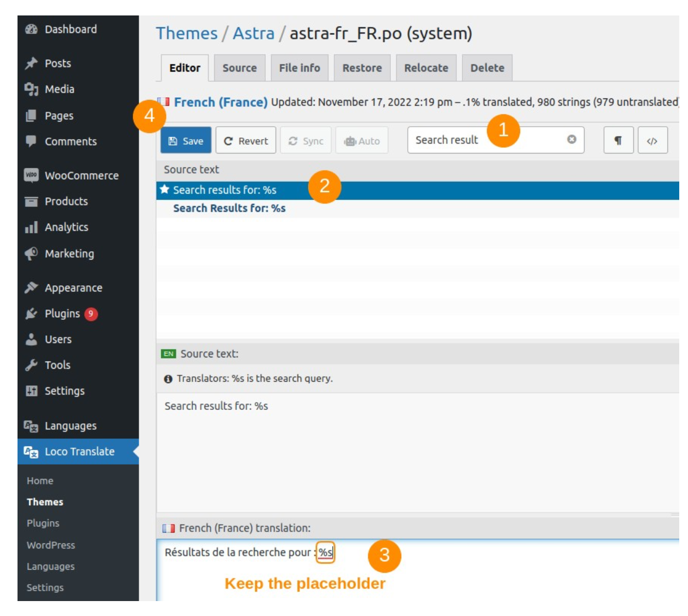Click the WooCommerce logo icon
This screenshot has width=688, height=616.
pyautogui.click(x=31, y=175)
